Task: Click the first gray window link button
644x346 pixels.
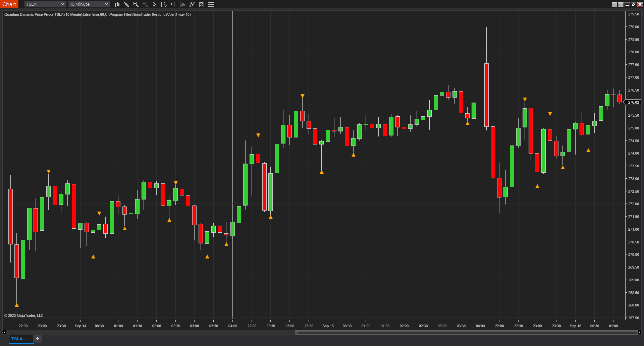Action: 614,4
